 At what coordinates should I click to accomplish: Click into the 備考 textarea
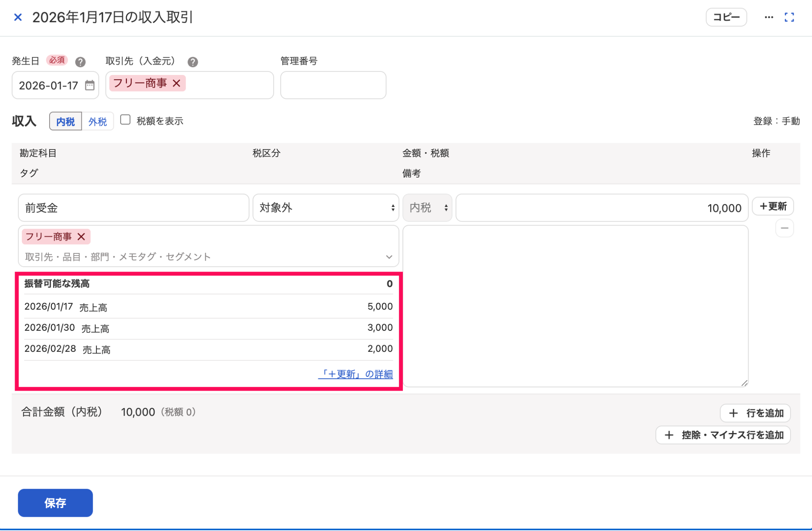(x=575, y=306)
